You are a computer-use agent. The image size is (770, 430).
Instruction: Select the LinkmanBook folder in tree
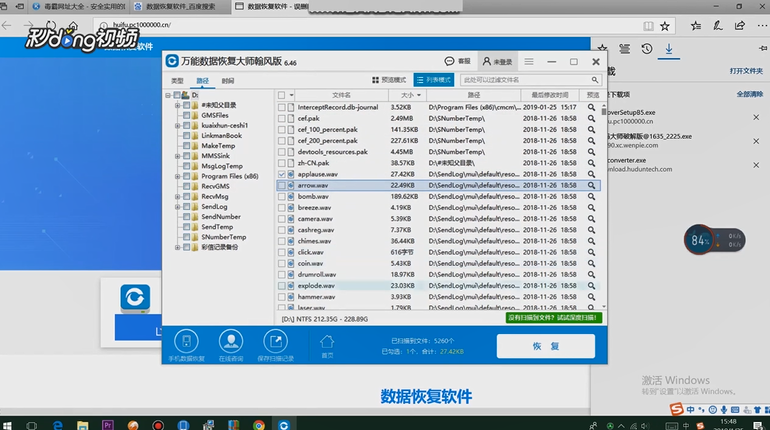click(x=221, y=135)
